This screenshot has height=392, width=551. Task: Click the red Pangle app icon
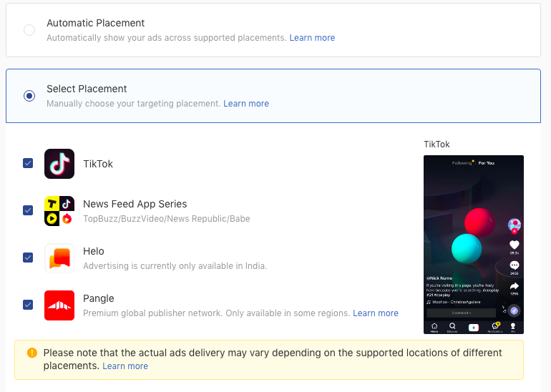(x=59, y=305)
